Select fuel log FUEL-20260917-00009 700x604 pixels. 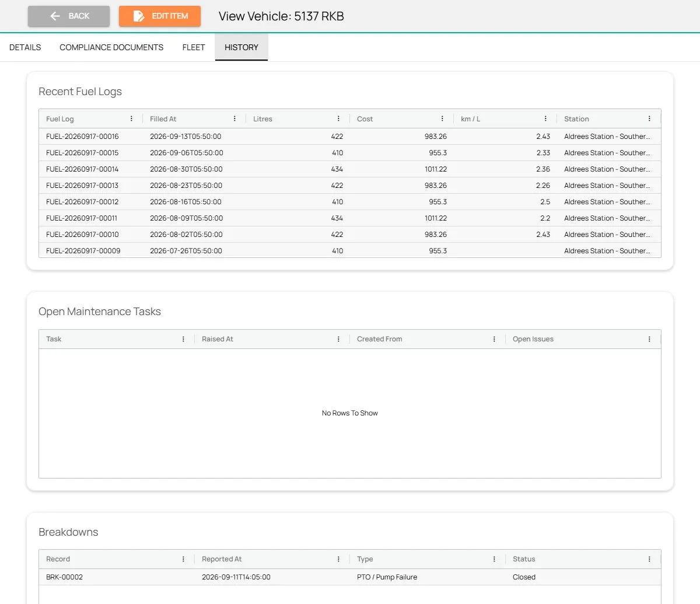coord(83,251)
